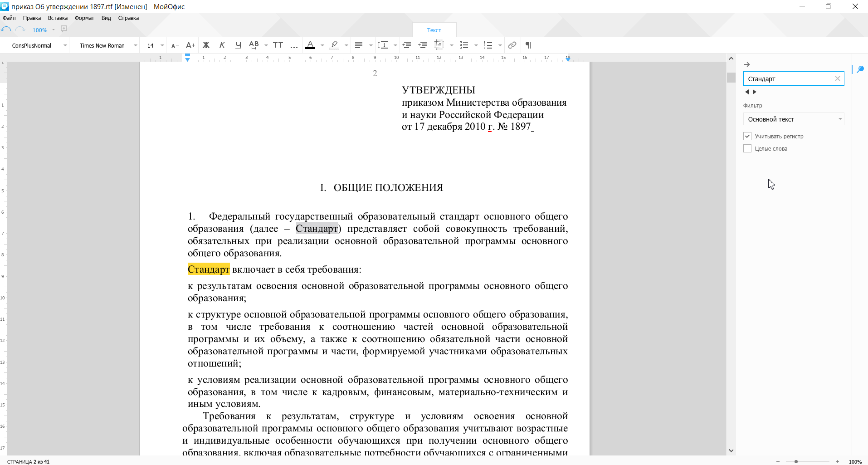Undo the last action

click(6, 29)
